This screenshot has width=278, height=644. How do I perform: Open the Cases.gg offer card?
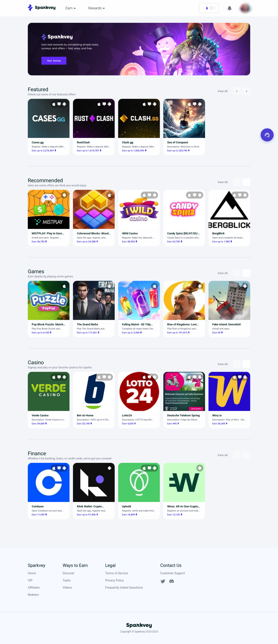coord(49,127)
